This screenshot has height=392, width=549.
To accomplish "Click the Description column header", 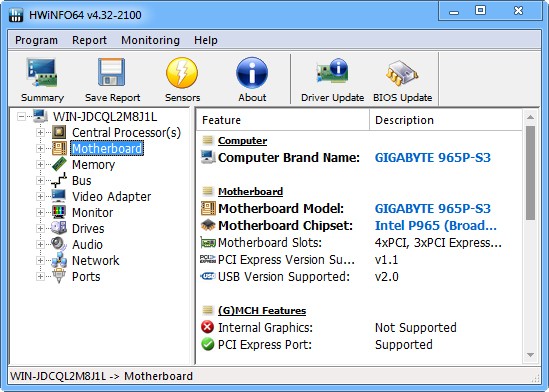I will (x=446, y=120).
